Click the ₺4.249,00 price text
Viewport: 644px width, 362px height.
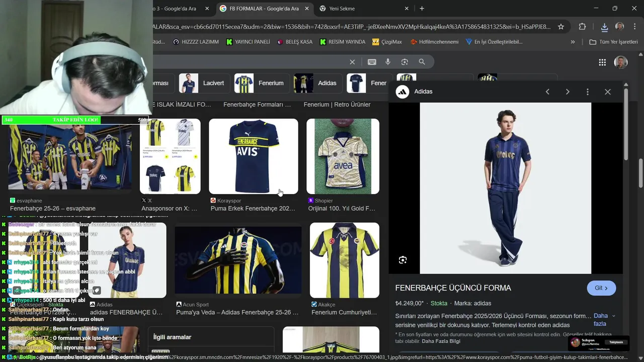point(410,303)
